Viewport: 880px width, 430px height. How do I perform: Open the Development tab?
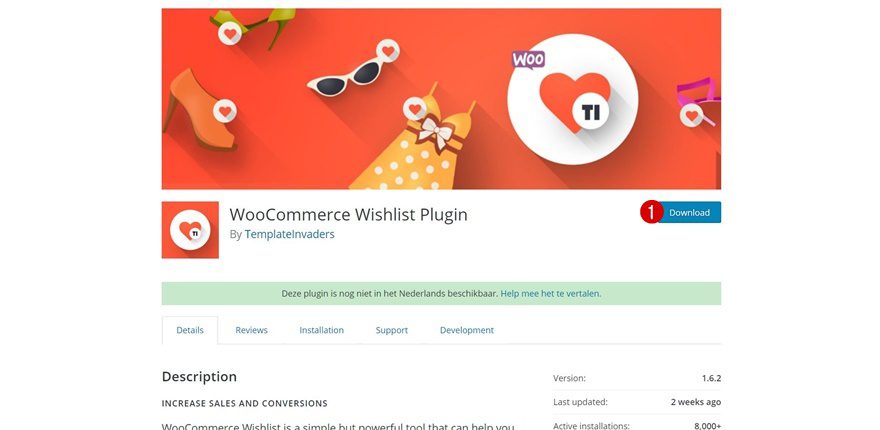pos(467,330)
